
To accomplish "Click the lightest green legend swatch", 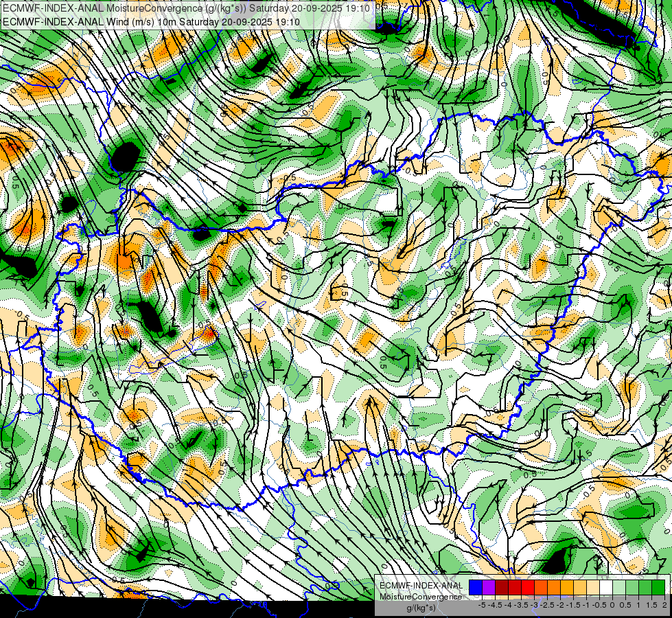I will click(619, 587).
